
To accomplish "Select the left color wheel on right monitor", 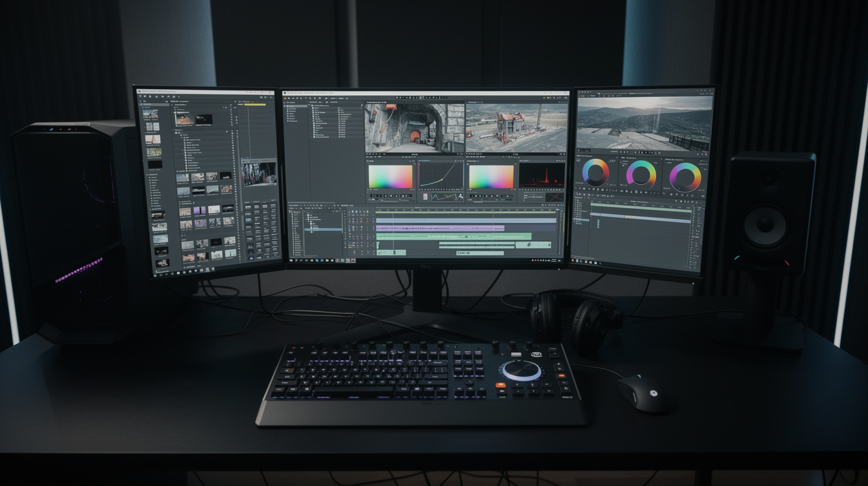I will 595,173.
